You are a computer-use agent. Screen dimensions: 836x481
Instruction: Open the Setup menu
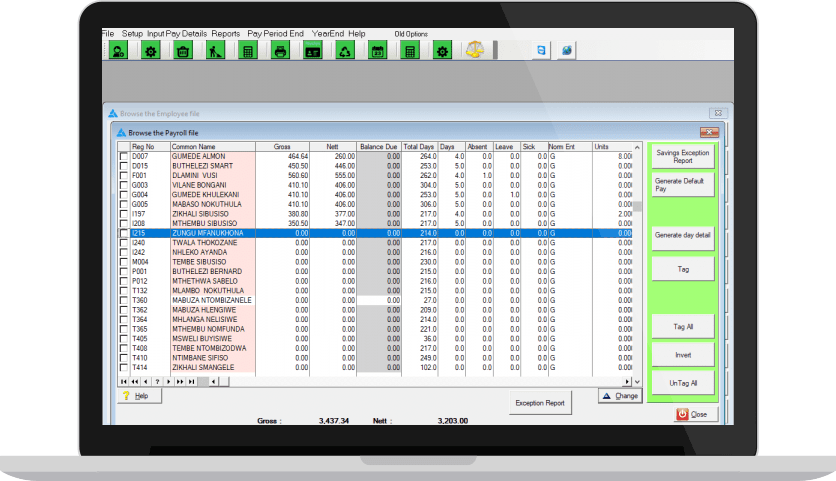tap(132, 33)
